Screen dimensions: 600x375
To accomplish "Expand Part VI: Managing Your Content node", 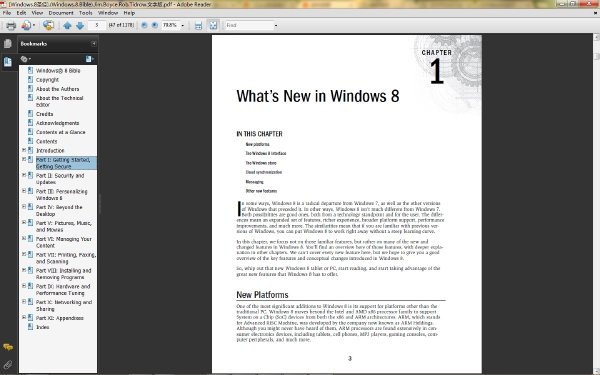I will point(24,238).
